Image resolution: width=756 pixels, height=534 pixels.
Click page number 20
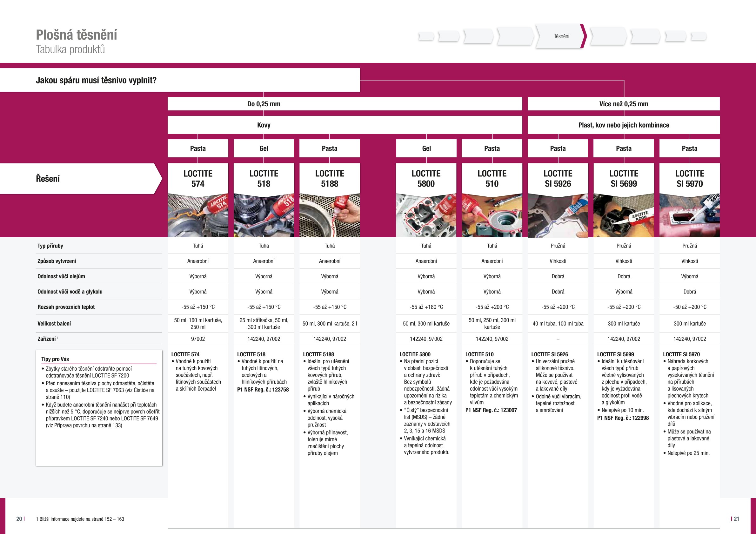(19, 519)
